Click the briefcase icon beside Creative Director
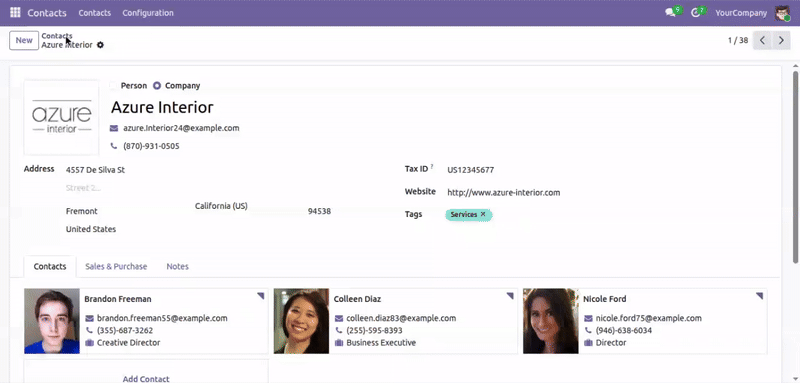 [89, 343]
